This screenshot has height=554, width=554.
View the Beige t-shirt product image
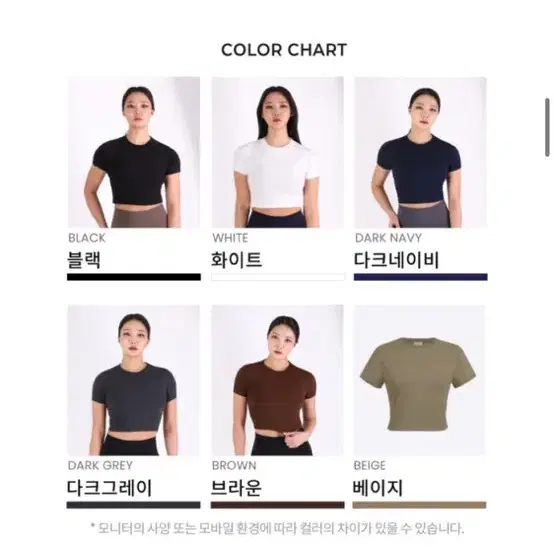pyautogui.click(x=419, y=381)
